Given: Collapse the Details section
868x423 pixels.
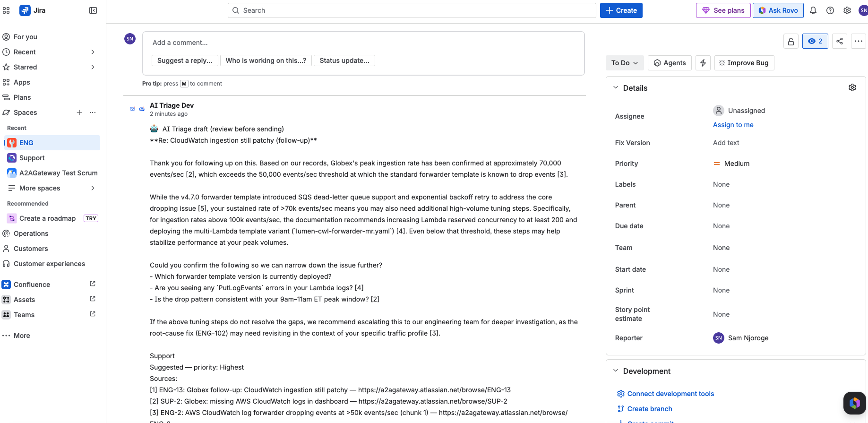Looking at the screenshot, I should pos(616,87).
